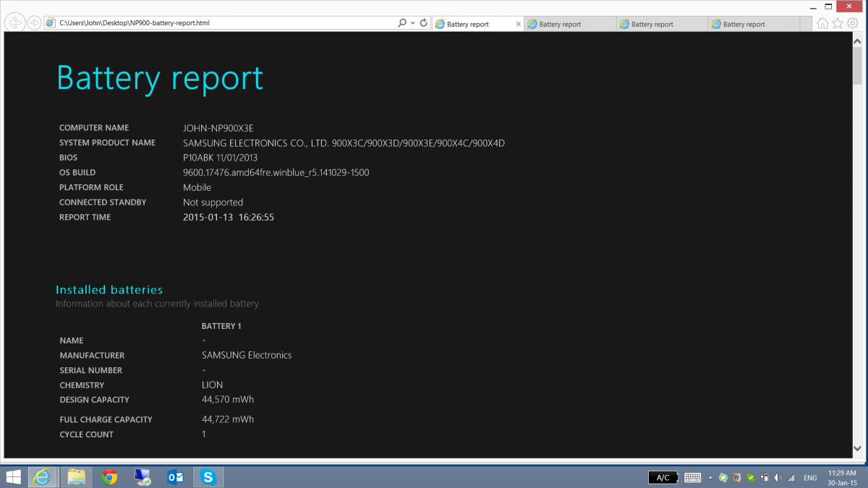Click the Connected Standby value Not supported
This screenshot has width=868, height=488.
point(213,202)
